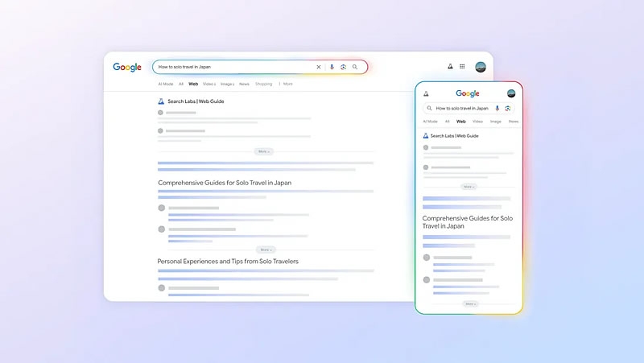The image size is (644, 363).
Task: Click the microphone icon in desktop search bar
Action: (332, 67)
